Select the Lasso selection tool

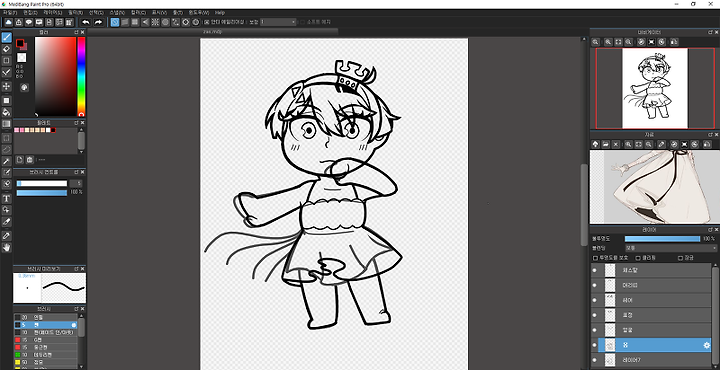pyautogui.click(x=6, y=149)
